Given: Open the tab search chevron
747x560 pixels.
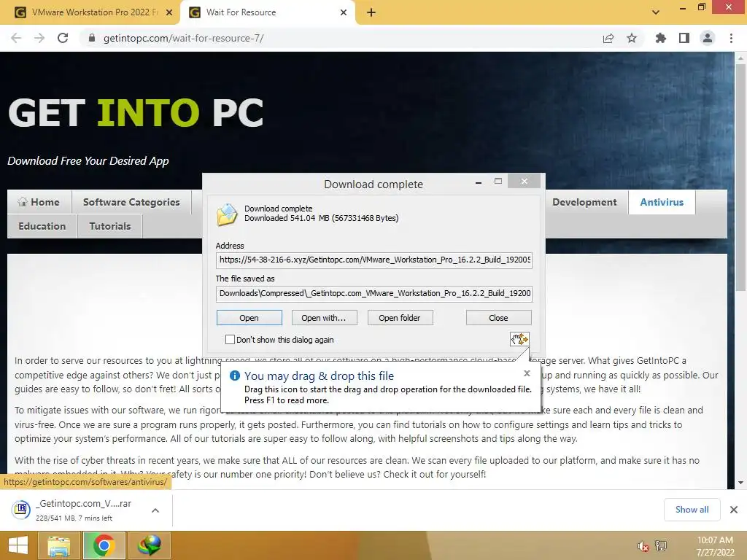Looking at the screenshot, I should click(x=656, y=12).
